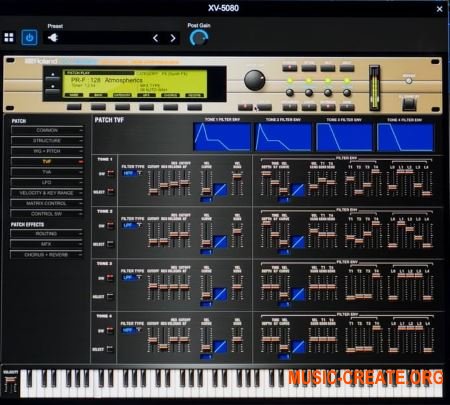Click Tone 2 cutoff slider handle
Viewport: 450px width, 405px height.
tap(153, 241)
